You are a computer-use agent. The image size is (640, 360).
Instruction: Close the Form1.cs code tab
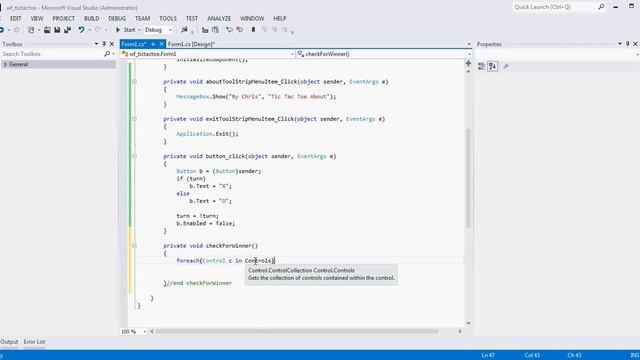coord(162,44)
